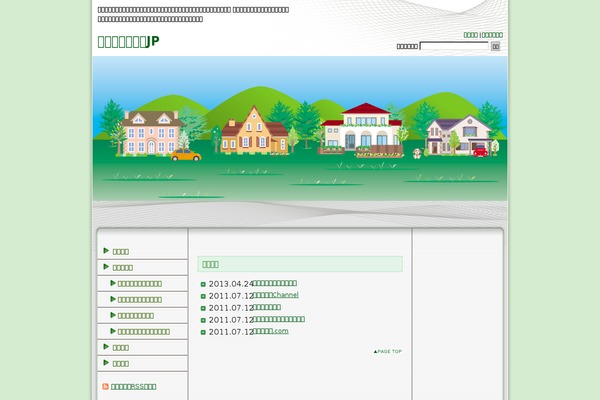Image resolution: width=600 pixels, height=400 pixels.
Task: Click the bullet icon beside the .com news entry
Action: click(x=203, y=332)
